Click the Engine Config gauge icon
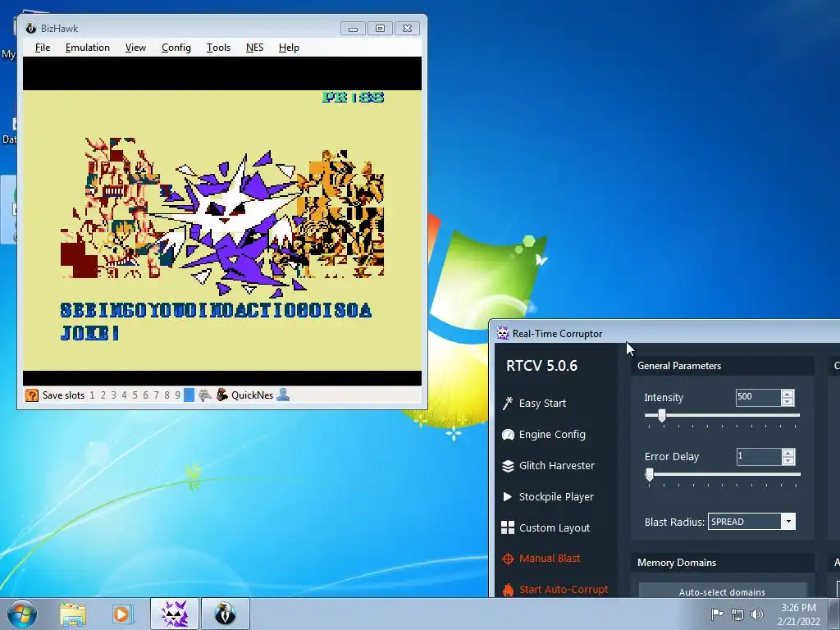 point(507,435)
